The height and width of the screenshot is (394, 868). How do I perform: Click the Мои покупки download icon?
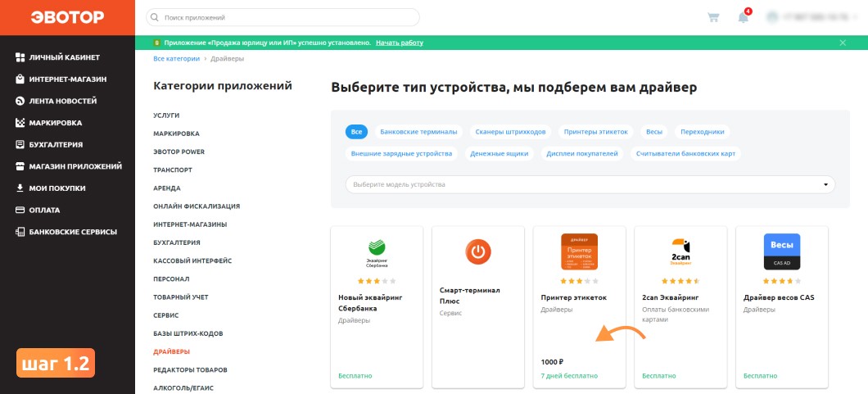[20, 188]
